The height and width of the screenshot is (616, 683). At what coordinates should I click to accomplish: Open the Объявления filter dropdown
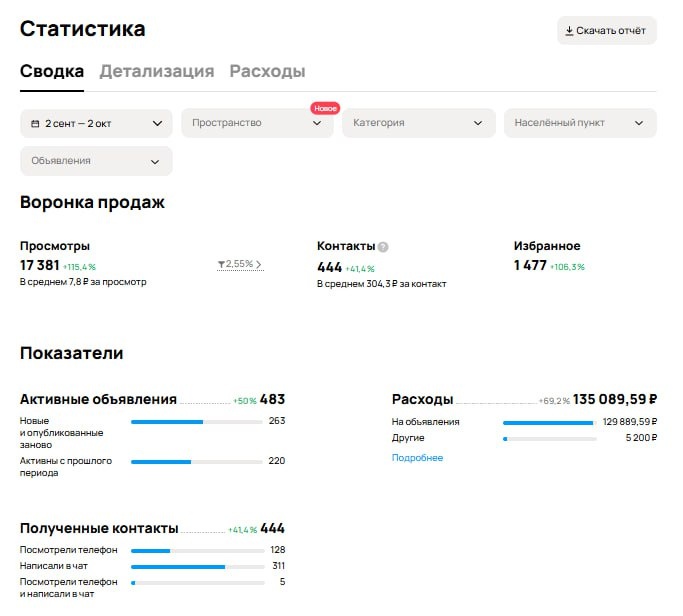click(x=96, y=161)
